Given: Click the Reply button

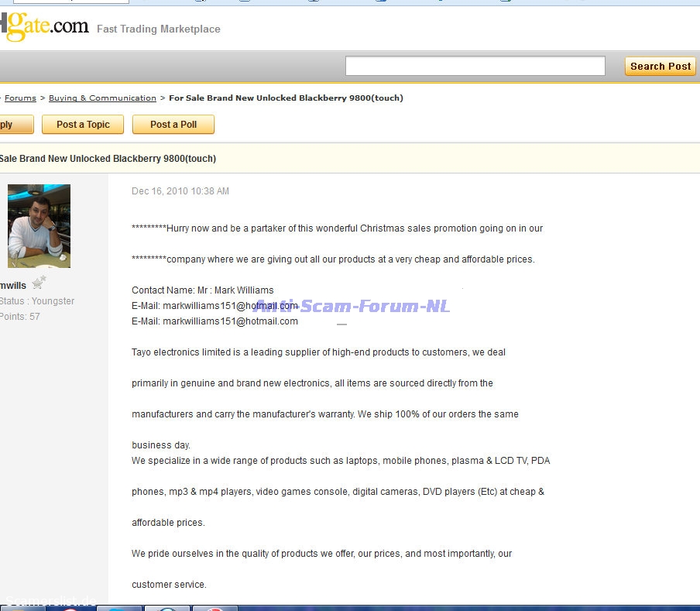Looking at the screenshot, I should coord(13,125).
